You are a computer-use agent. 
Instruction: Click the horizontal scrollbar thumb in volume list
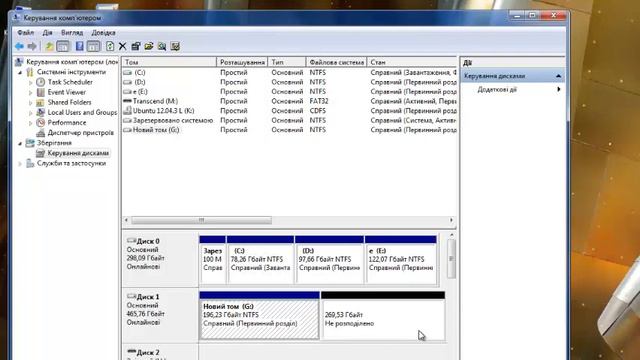pos(201,220)
